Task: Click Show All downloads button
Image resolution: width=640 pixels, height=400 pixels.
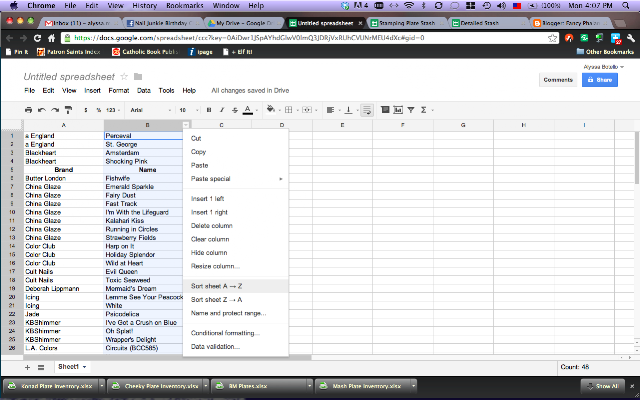Action: 602,386
